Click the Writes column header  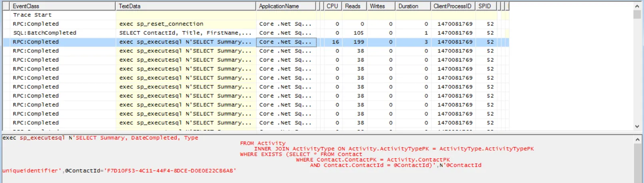click(377, 6)
